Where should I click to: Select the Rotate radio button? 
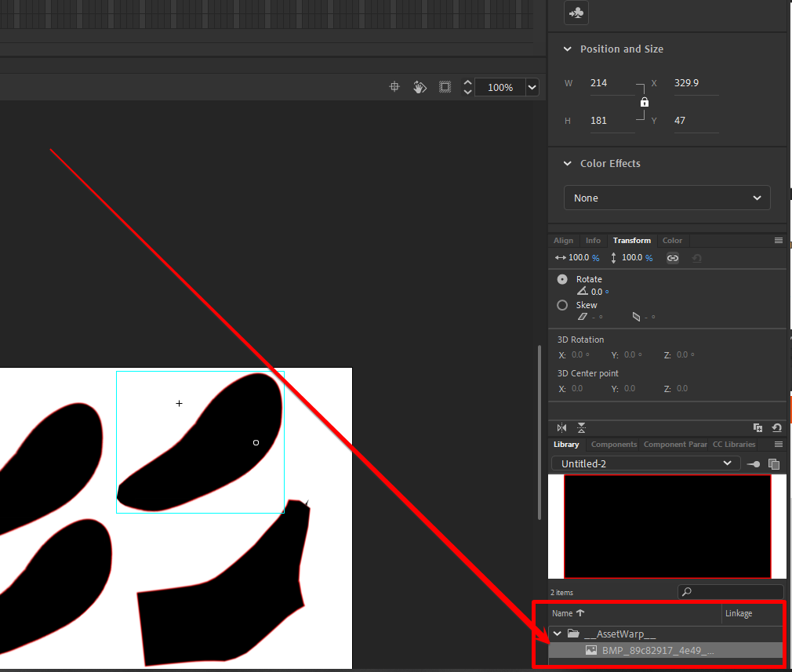(562, 278)
